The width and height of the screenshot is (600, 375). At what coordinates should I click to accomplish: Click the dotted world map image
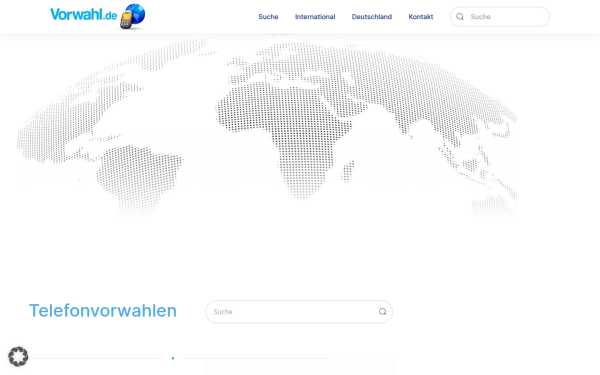point(267,126)
